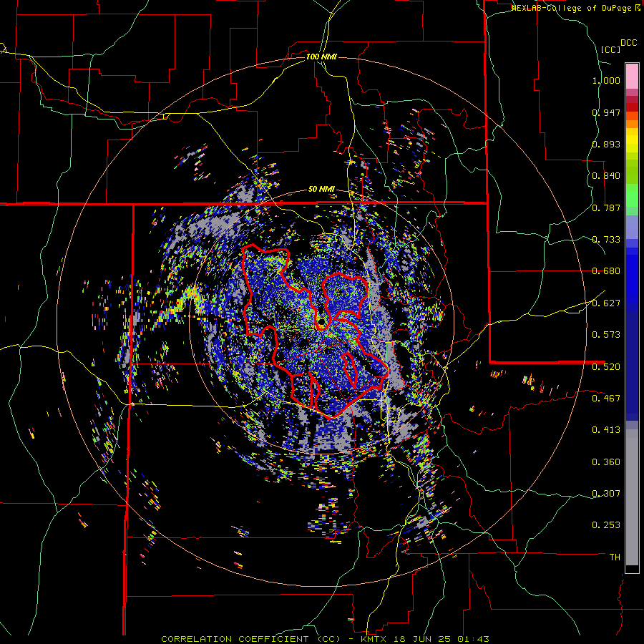
Task: Click the 18 JUN 25 date text
Action: (423, 639)
